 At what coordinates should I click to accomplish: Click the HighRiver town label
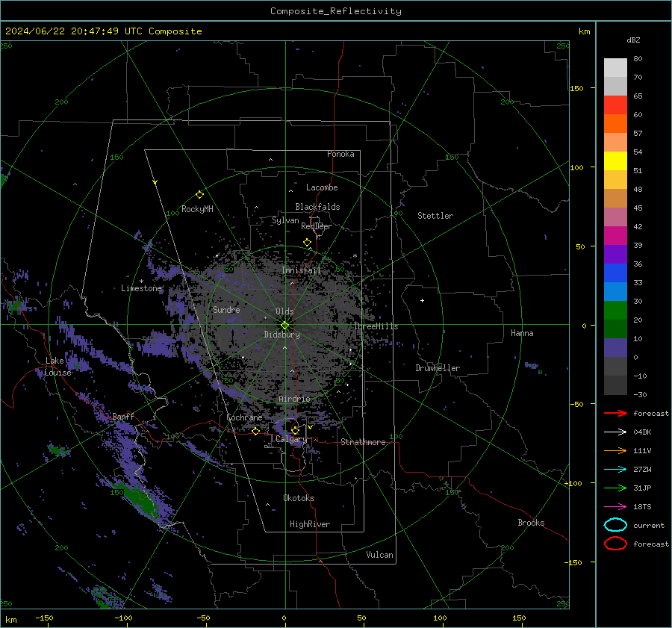pos(310,524)
